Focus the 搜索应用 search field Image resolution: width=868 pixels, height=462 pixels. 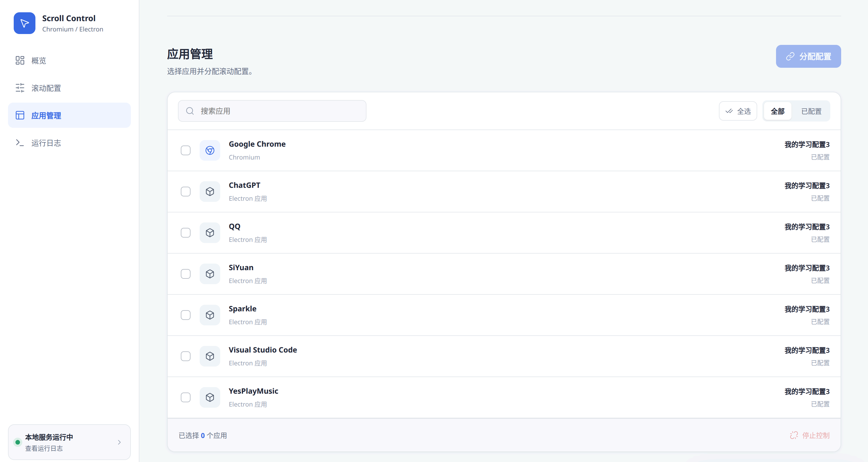pyautogui.click(x=272, y=111)
